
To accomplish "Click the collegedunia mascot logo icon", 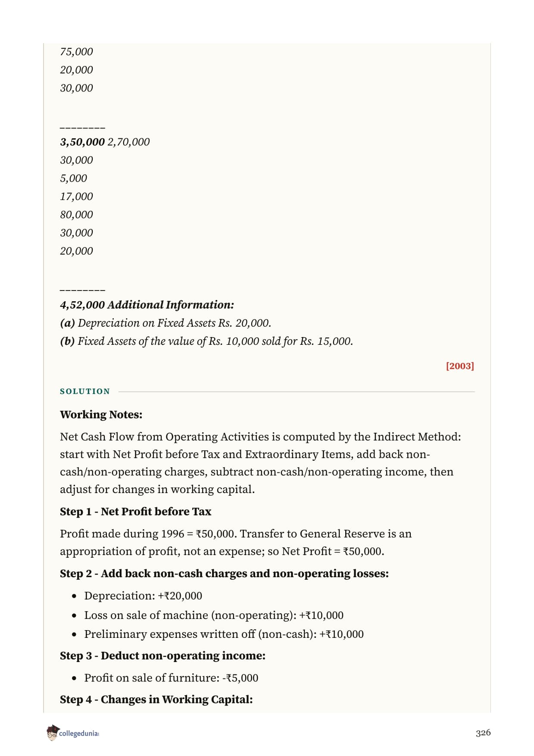I will pos(52,733).
